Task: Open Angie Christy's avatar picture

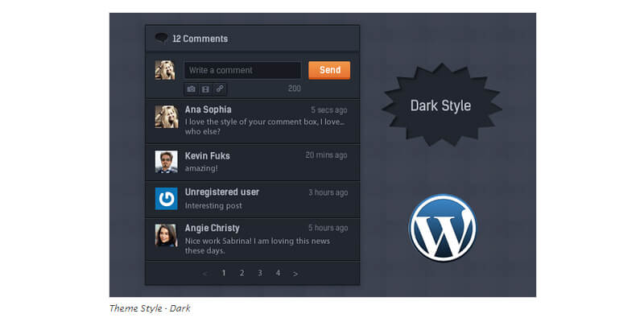Action: point(167,235)
